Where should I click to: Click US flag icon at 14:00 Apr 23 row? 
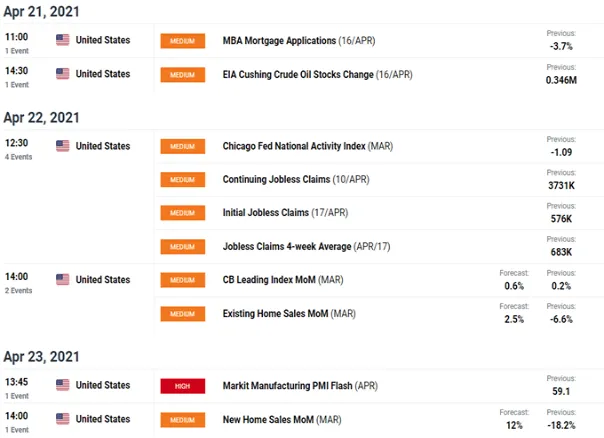[62, 419]
